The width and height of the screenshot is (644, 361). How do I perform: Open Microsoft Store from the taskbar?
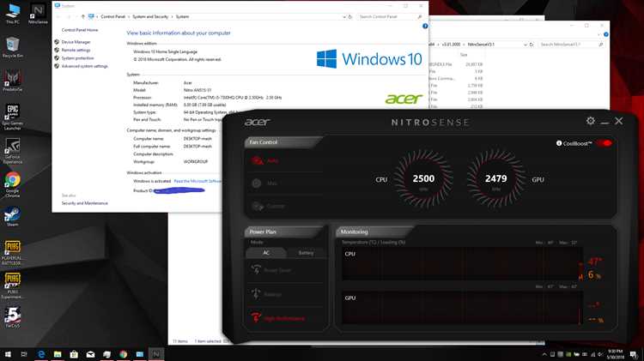[x=74, y=354]
